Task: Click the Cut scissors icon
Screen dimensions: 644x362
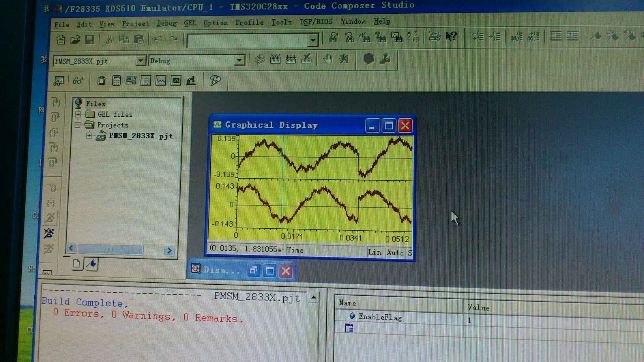Action: tap(109, 39)
